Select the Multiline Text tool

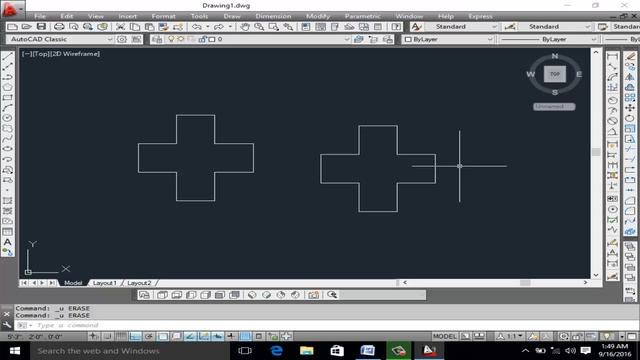[7, 242]
